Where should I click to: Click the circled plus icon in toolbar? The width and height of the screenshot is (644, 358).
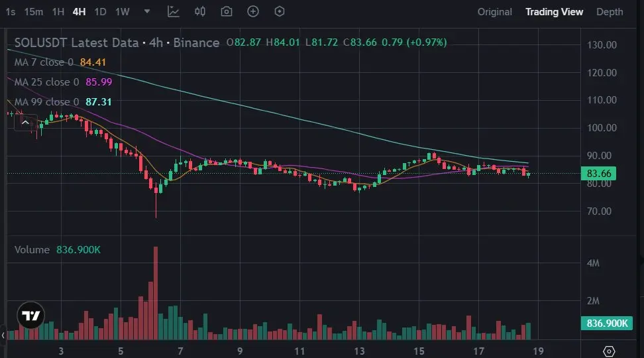253,11
